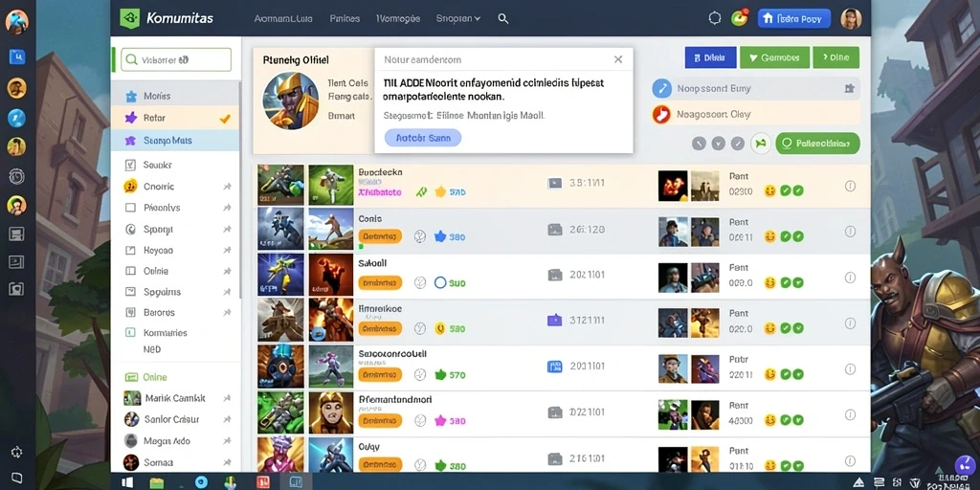This screenshot has height=490, width=980.
Task: Click the blue circular app on the taskbar
Action: click(201, 482)
